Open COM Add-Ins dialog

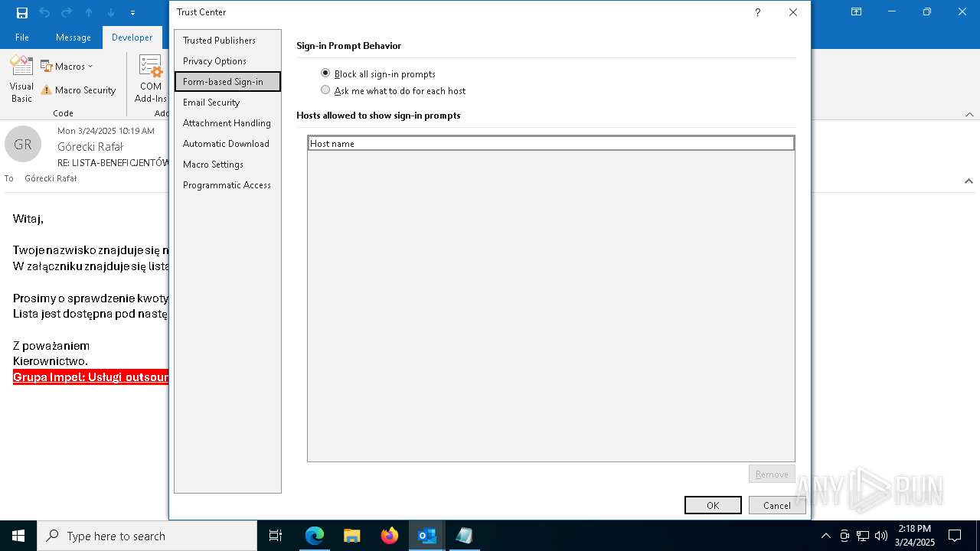point(151,79)
